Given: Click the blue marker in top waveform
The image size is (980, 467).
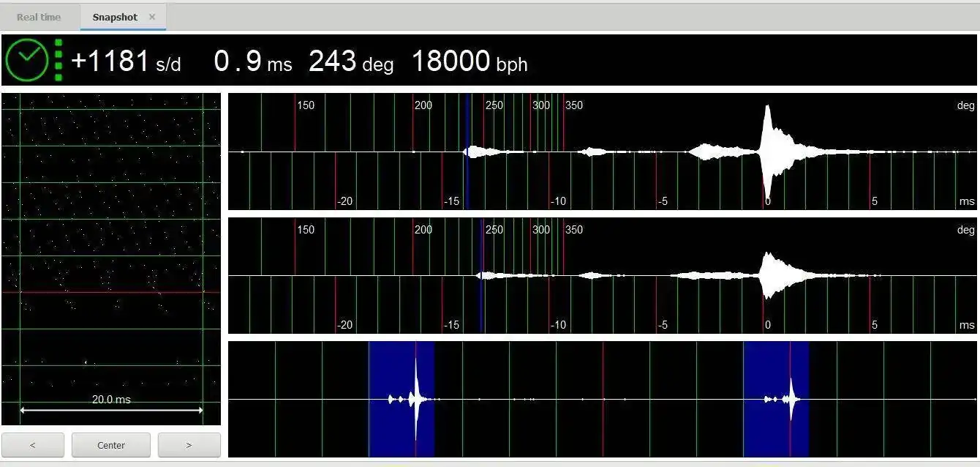Looking at the screenshot, I should point(467,152).
